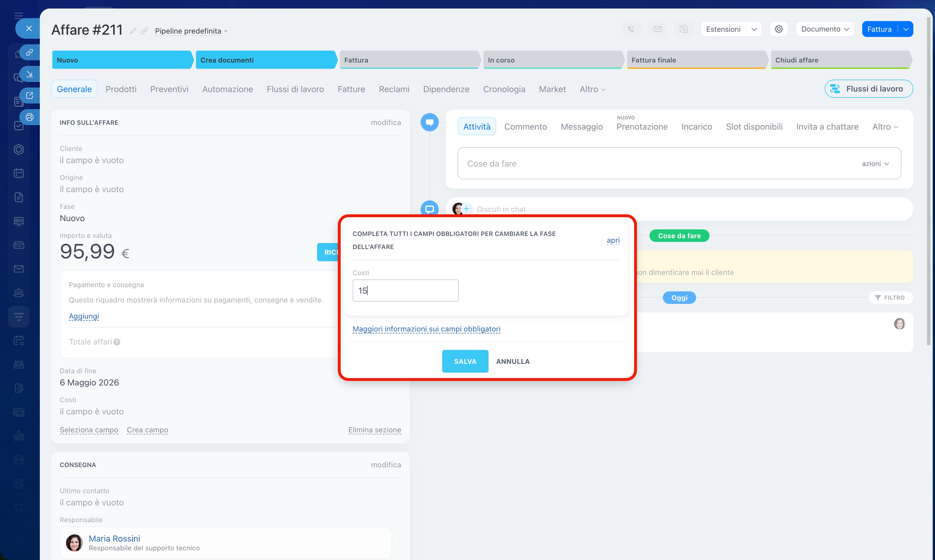Click the email envelope icon in header
The width and height of the screenshot is (935, 560).
657,29
